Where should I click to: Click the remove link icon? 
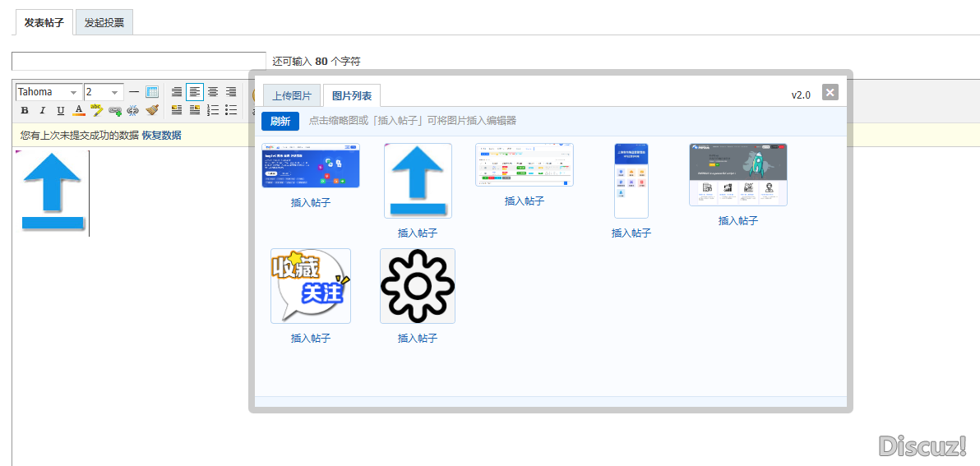tap(133, 110)
